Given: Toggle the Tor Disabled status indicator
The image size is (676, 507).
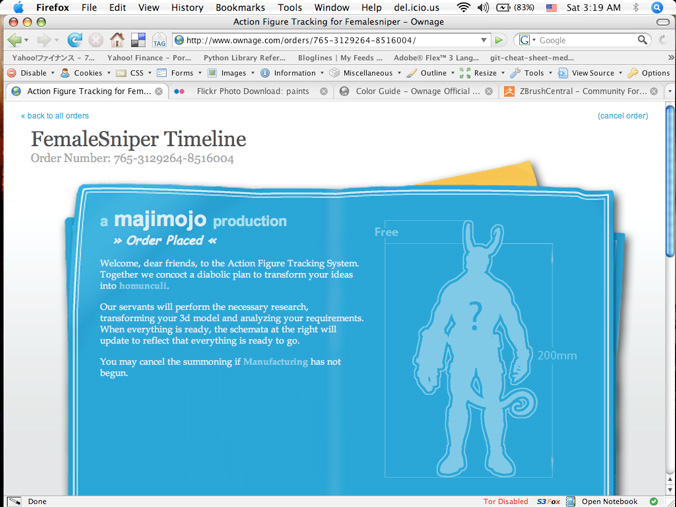Looking at the screenshot, I should coord(505,501).
